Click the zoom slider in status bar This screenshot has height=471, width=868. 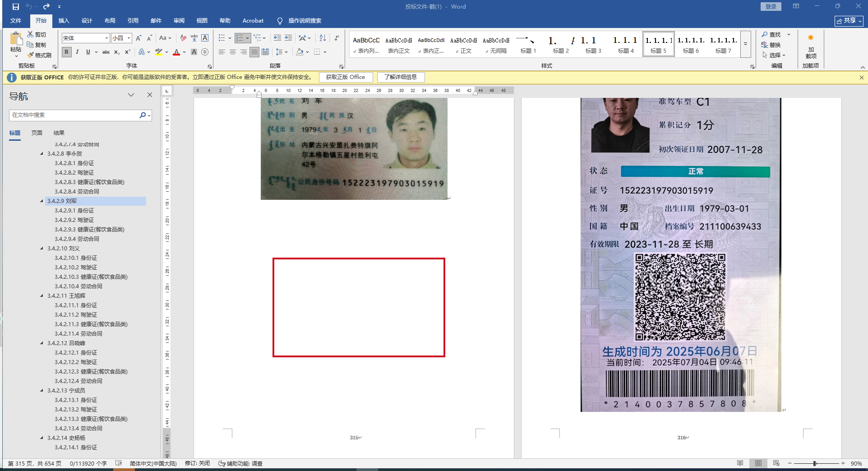(815, 463)
